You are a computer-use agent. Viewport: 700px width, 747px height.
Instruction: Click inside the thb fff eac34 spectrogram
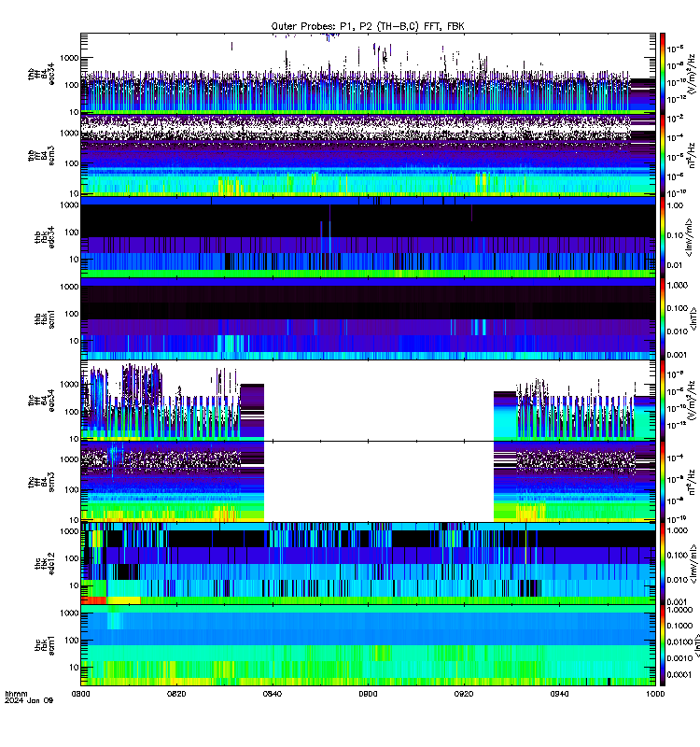click(368, 74)
